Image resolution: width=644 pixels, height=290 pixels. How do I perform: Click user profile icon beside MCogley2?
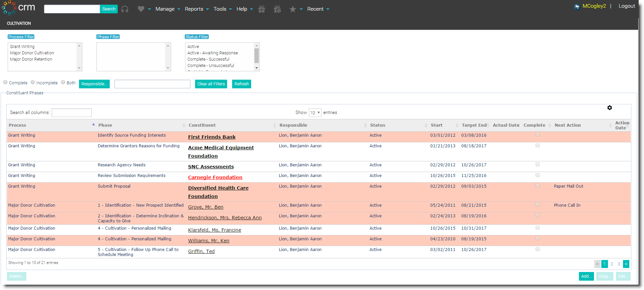click(x=577, y=6)
